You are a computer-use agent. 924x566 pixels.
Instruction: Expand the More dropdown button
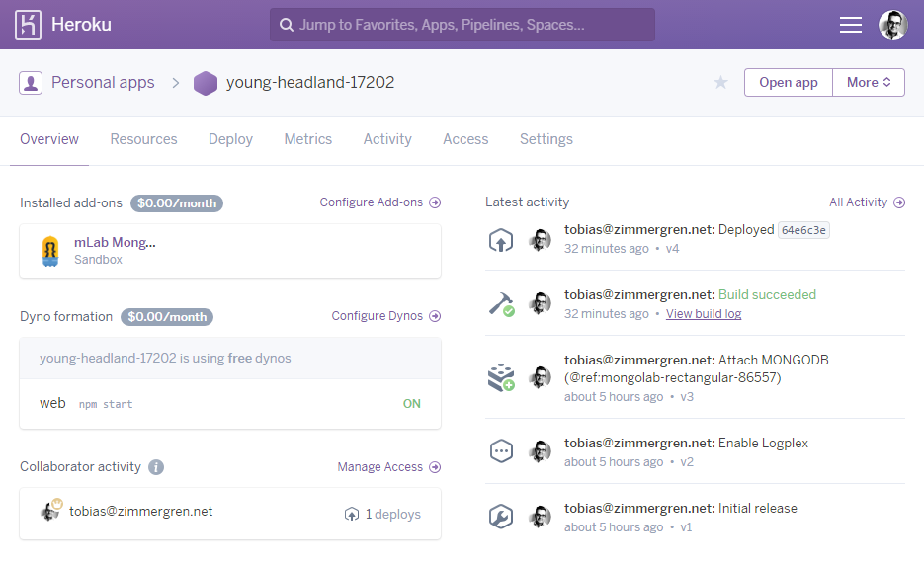(869, 82)
